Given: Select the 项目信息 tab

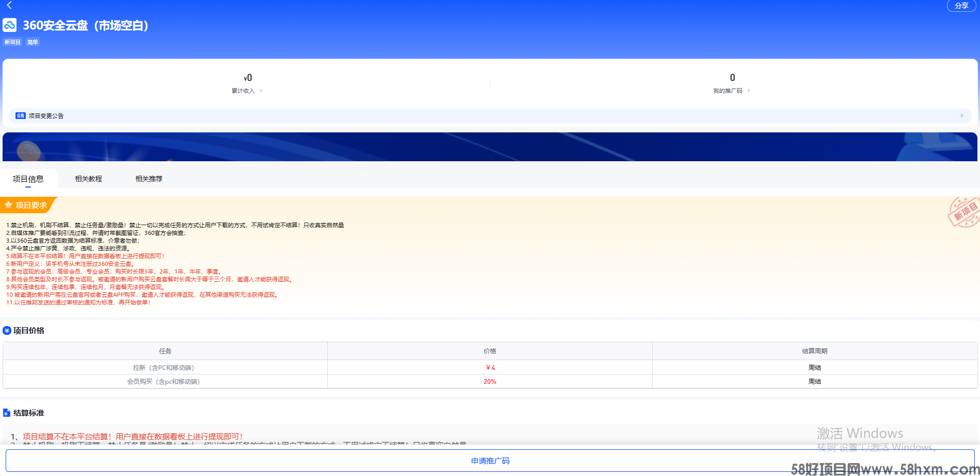Looking at the screenshot, I should click(x=28, y=179).
